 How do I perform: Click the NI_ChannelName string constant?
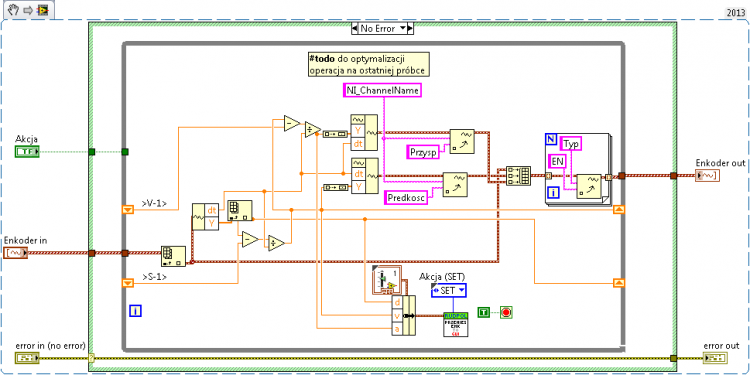click(x=383, y=90)
